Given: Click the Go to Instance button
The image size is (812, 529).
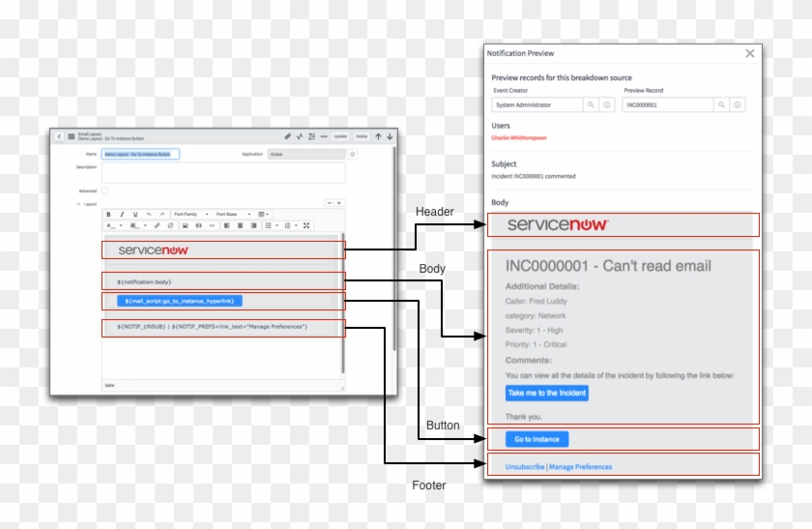Looking at the screenshot, I should pos(537,439).
